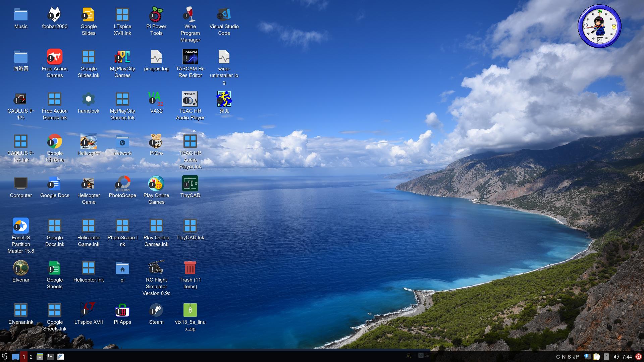Viewport: 644px width, 362px height.
Task: Open Pi Apps store
Action: pyautogui.click(x=122, y=310)
